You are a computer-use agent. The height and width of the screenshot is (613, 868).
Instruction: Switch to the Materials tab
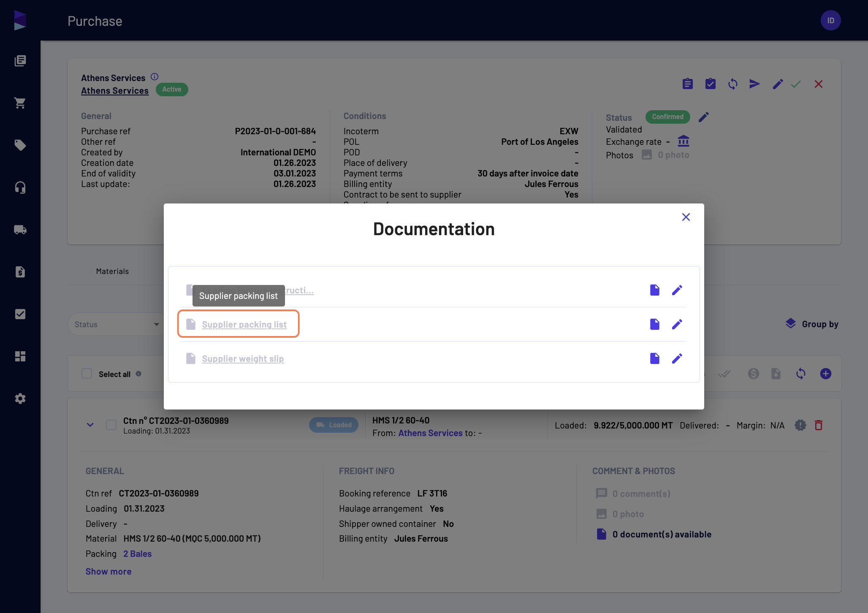pos(112,271)
